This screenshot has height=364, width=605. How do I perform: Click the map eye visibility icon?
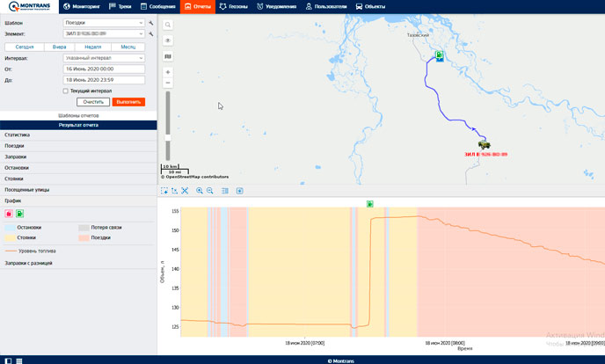coord(168,40)
